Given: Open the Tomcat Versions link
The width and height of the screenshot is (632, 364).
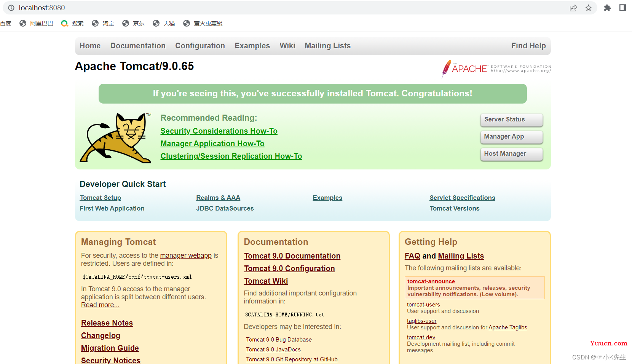Looking at the screenshot, I should pyautogui.click(x=455, y=208).
